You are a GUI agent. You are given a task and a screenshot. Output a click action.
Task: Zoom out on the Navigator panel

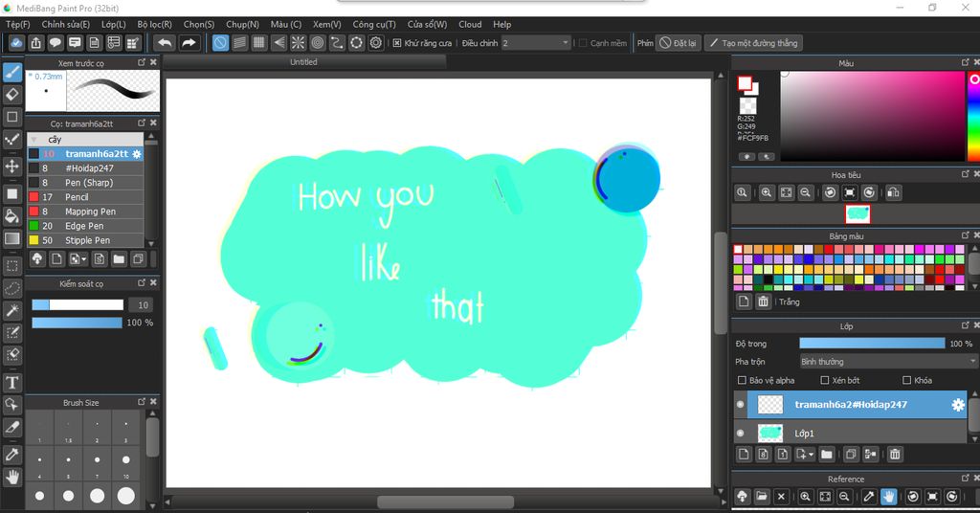[x=806, y=192]
